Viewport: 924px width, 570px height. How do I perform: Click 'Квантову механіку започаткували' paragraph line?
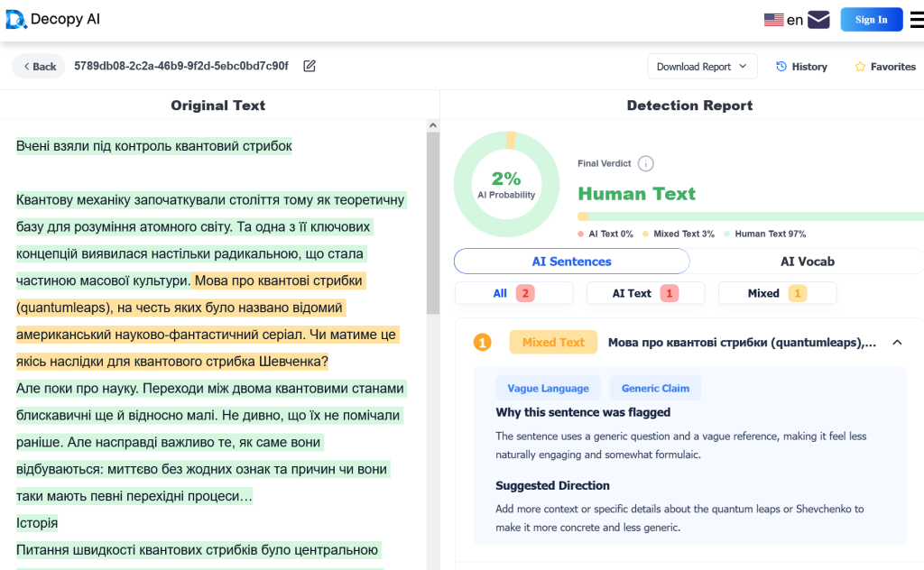pyautogui.click(x=210, y=199)
